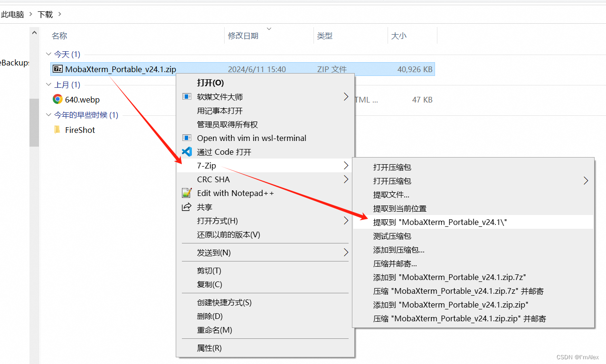606x364 pixels.
Task: Choose 重命名(M) in context menu
Action: tap(215, 330)
